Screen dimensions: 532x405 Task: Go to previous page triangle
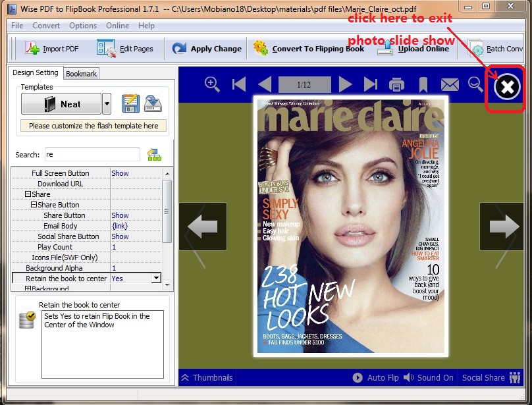(x=265, y=84)
